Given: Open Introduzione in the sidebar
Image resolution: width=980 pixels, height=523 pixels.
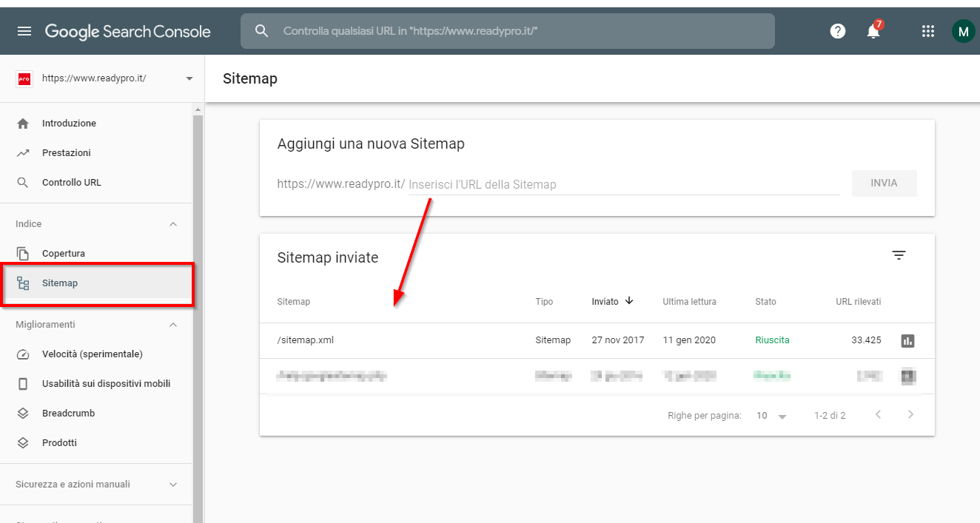Looking at the screenshot, I should pos(69,124).
